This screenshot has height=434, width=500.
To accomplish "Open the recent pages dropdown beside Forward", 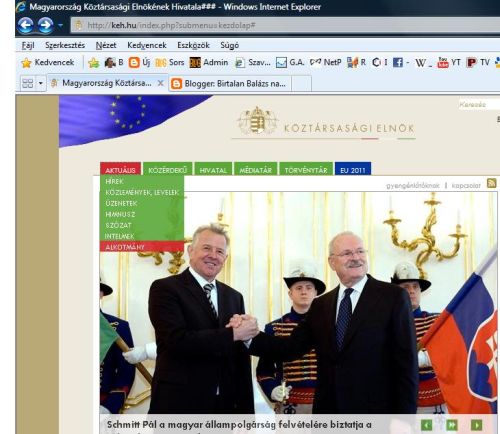I will [x=60, y=25].
